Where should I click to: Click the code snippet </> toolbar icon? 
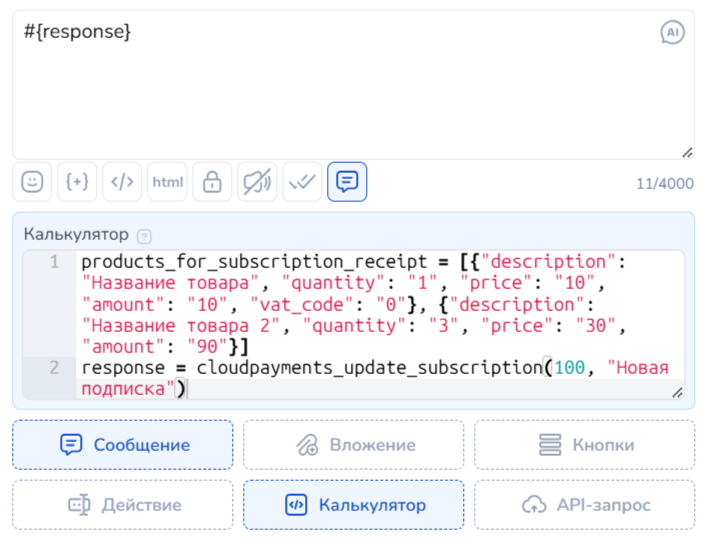(122, 182)
